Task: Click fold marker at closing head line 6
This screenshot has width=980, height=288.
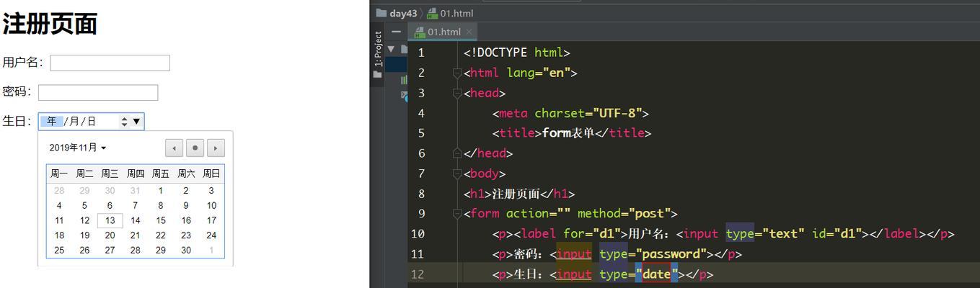Action: point(456,153)
